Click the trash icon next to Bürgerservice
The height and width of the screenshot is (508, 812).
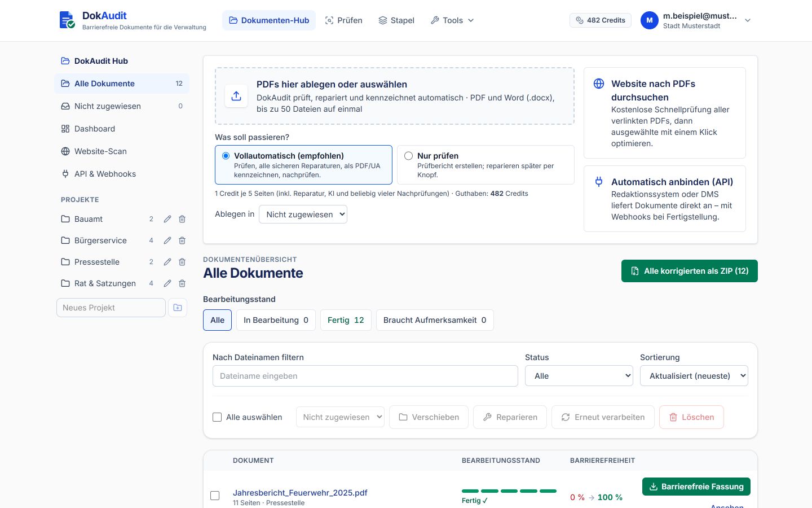[182, 240]
